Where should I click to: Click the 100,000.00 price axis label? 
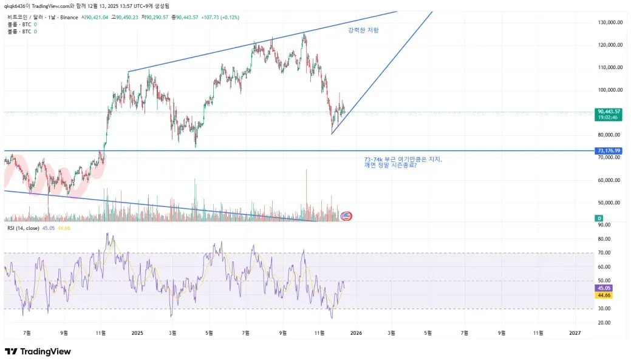610,90
